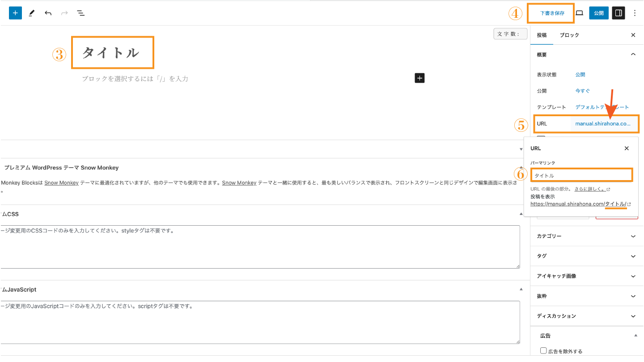Select the 投稿 tab

[542, 35]
